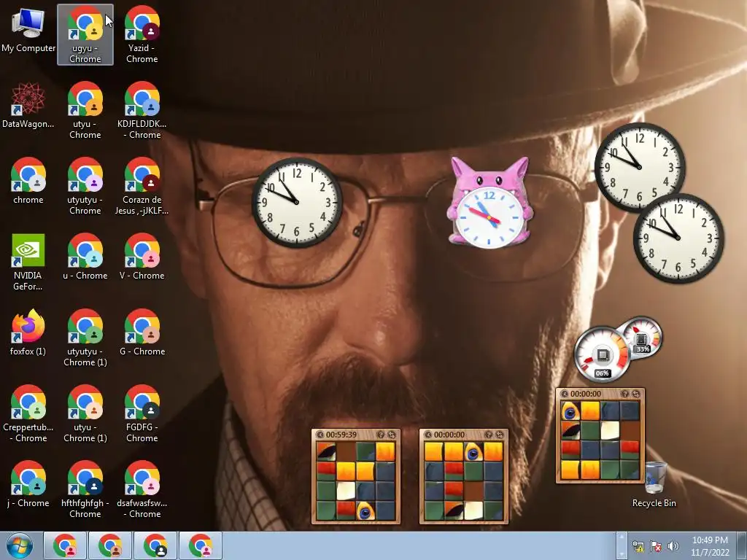Open the network status tray icon
Screen dimensions: 747x560
638,546
